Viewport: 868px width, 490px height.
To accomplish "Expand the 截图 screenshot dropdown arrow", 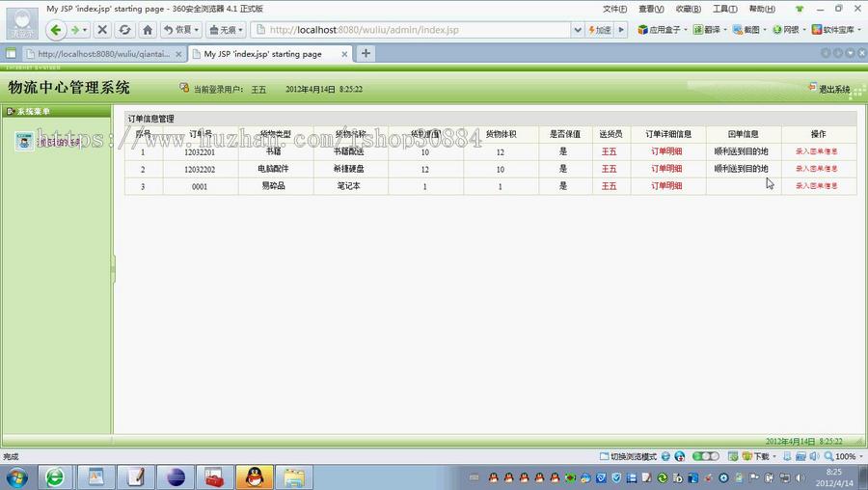I will pos(765,30).
